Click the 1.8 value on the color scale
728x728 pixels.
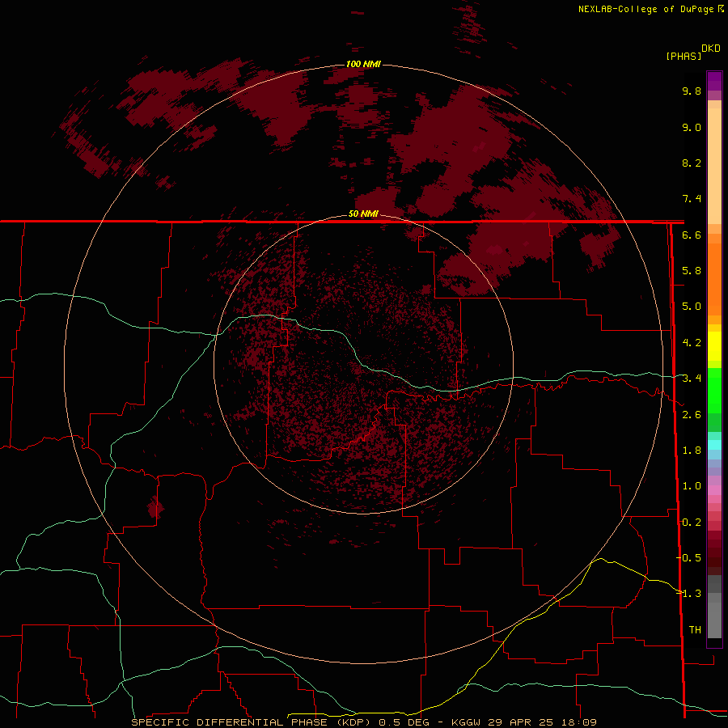tap(692, 451)
